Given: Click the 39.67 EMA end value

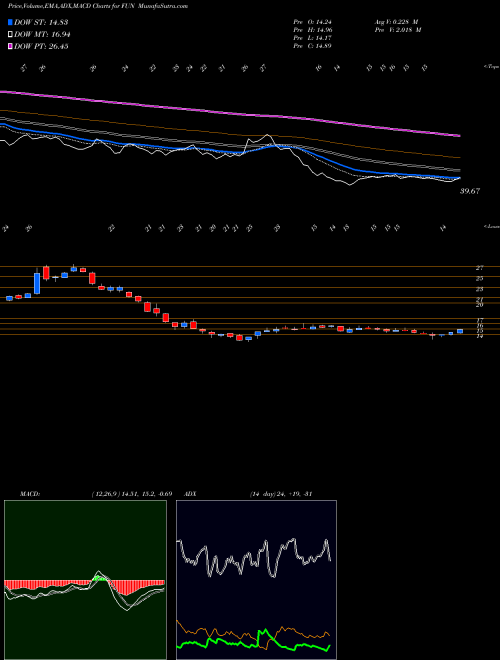Looking at the screenshot, I should 470,191.
